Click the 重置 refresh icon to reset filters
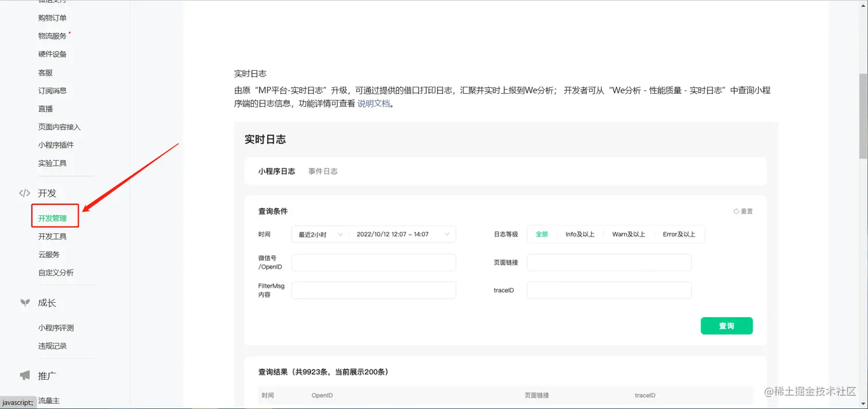Viewport: 868px width, 409px height. 737,211
